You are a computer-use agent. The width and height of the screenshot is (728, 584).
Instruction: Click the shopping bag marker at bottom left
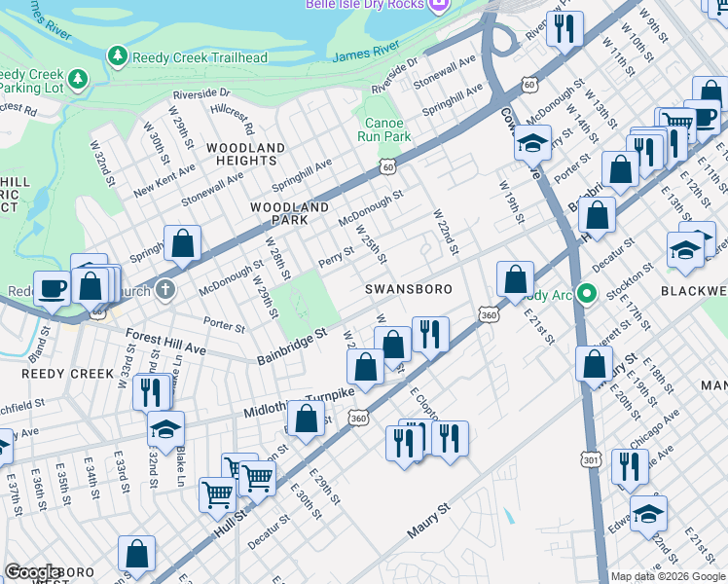pos(136,554)
